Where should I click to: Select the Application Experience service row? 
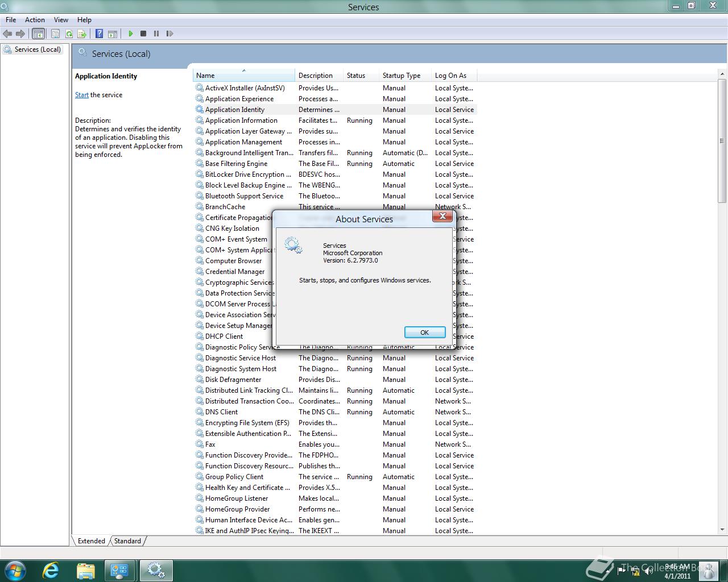tap(336, 98)
